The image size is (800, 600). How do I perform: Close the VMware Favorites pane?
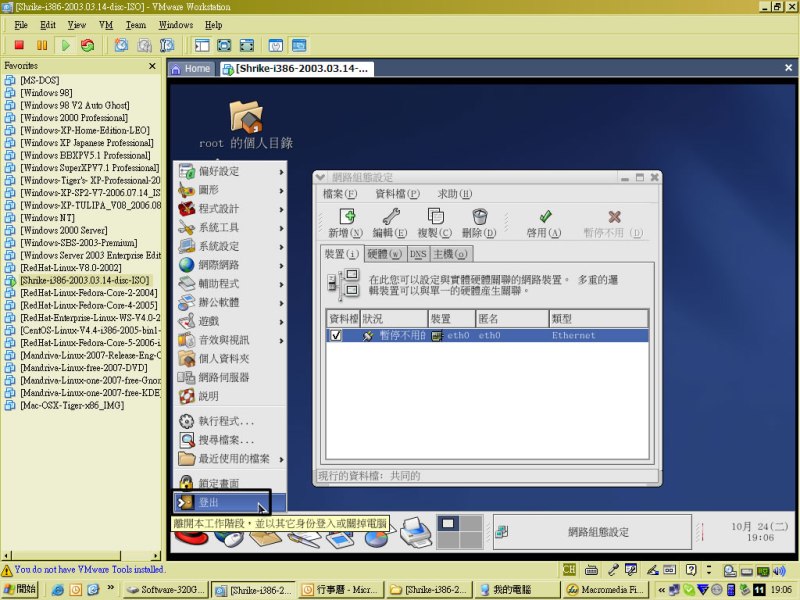click(152, 66)
